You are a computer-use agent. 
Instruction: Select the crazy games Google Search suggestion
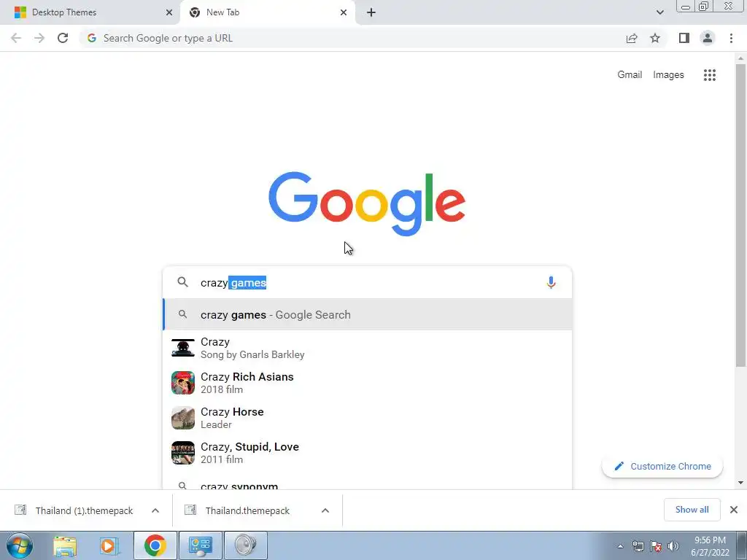coord(367,315)
